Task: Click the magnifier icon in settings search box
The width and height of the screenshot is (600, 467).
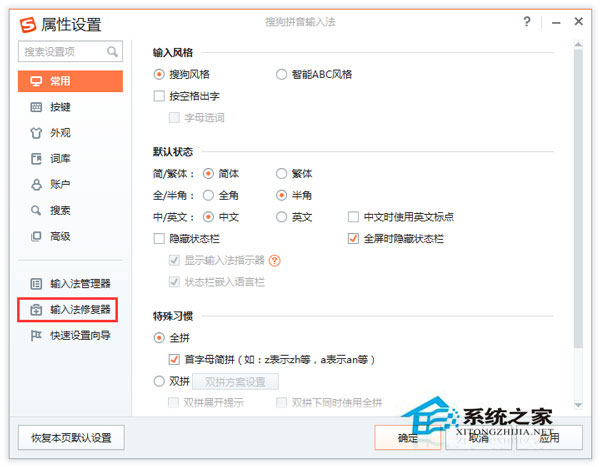Action: pos(112,51)
